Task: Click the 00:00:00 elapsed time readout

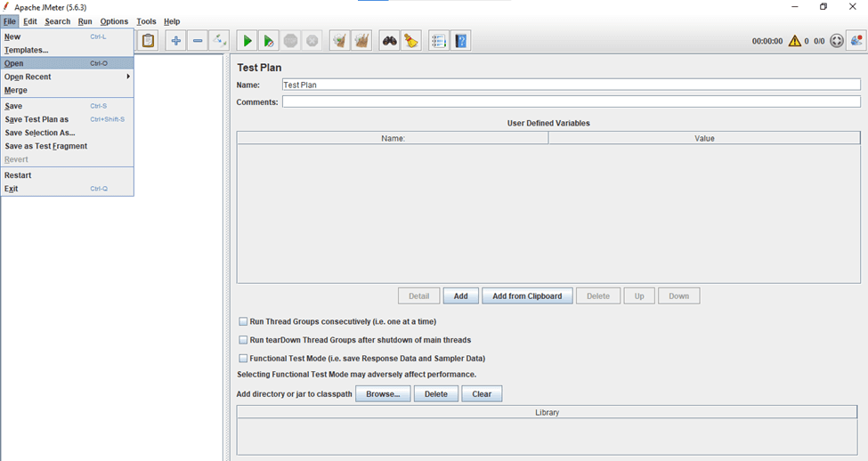Action: coord(767,41)
